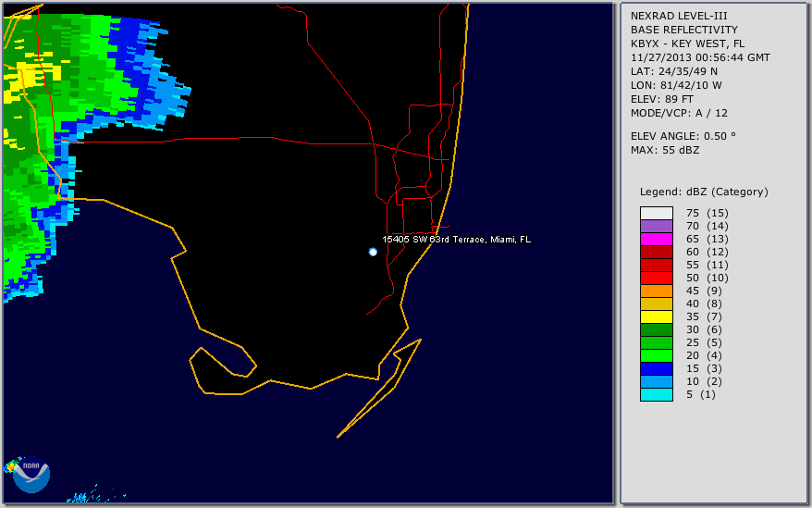The image size is (812, 508).
Task: Click the 55 dBZ legend swatch
Action: point(656,265)
